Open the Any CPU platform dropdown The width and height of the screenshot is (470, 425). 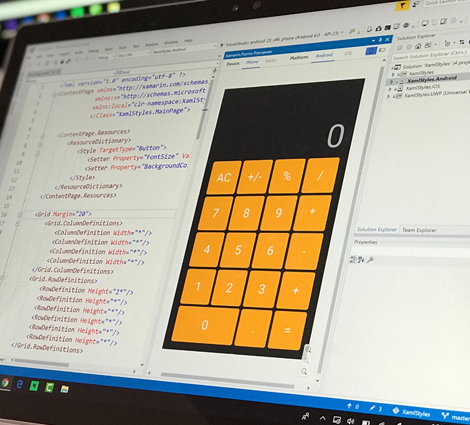click(133, 55)
